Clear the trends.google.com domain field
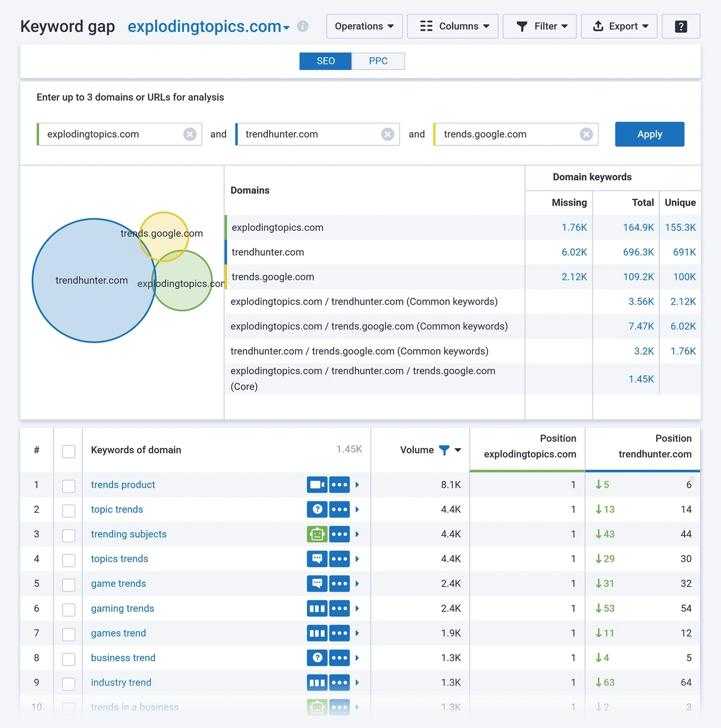The image size is (721, 728). [586, 134]
